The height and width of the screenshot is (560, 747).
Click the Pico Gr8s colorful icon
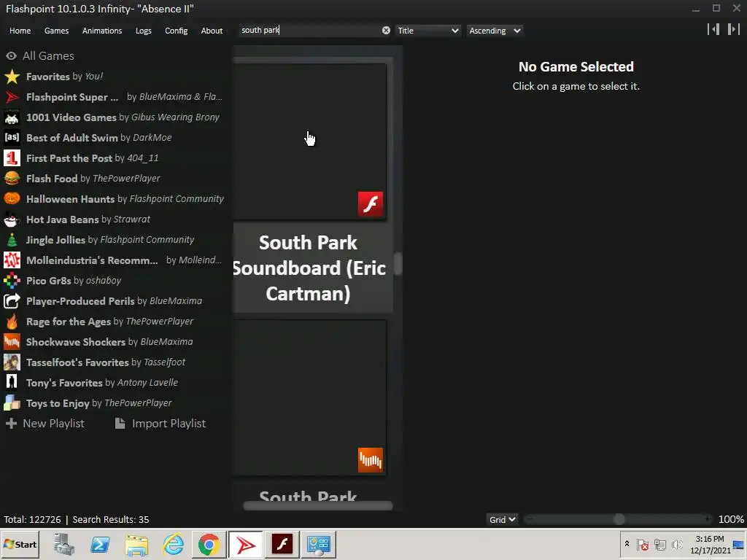tap(12, 281)
